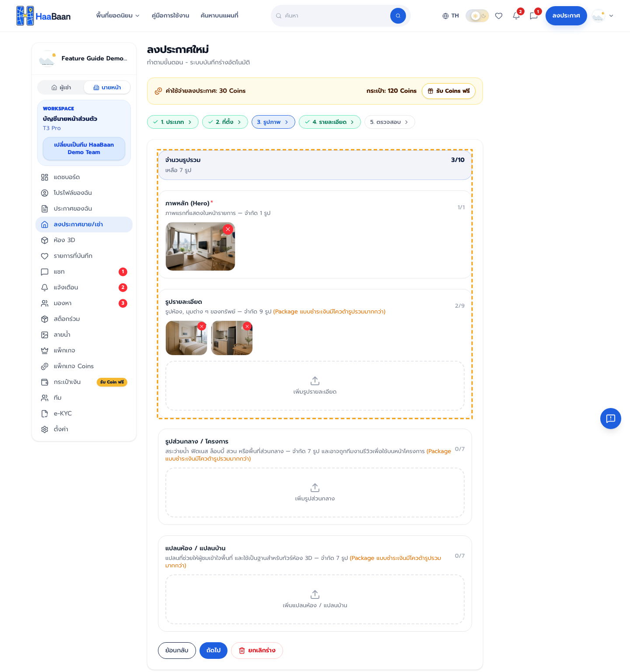Screen dimensions: 630x672
Task: Click ยกเลิกร่าง discard draft button
Action: click(257, 651)
